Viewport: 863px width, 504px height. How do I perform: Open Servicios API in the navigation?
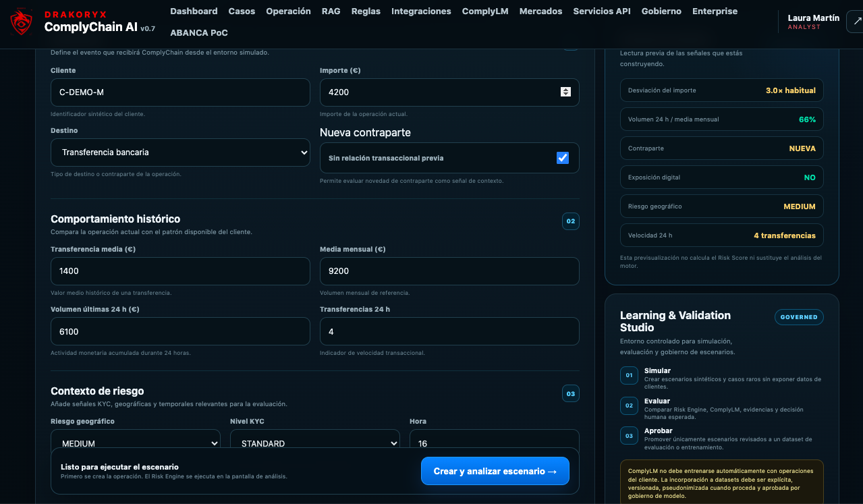tap(602, 11)
